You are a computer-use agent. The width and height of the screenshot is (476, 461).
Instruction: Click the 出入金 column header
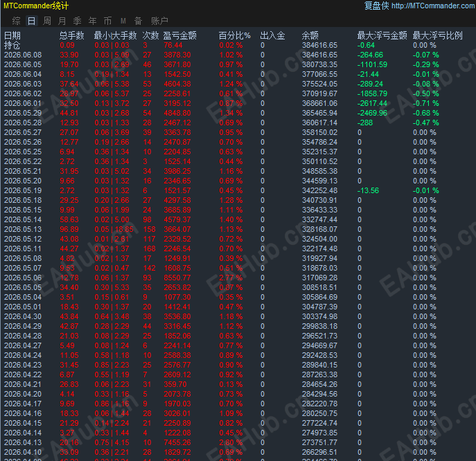coord(272,35)
